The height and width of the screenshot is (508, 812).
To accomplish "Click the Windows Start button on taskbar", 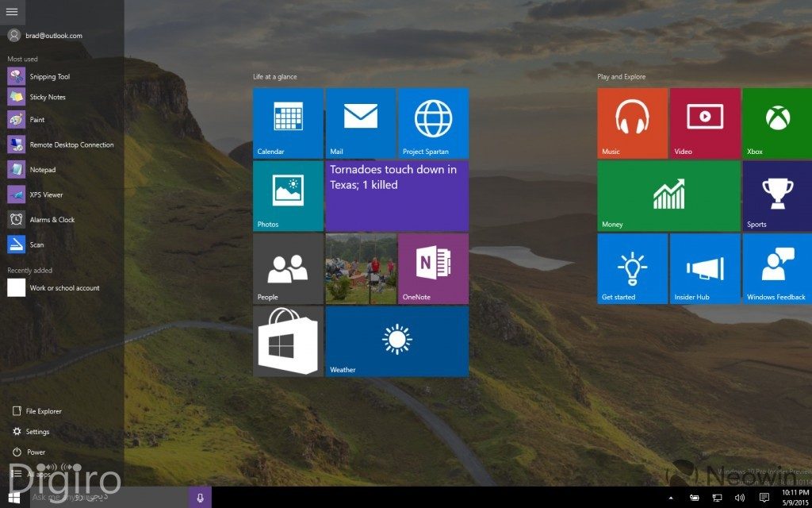I will pos(14,498).
